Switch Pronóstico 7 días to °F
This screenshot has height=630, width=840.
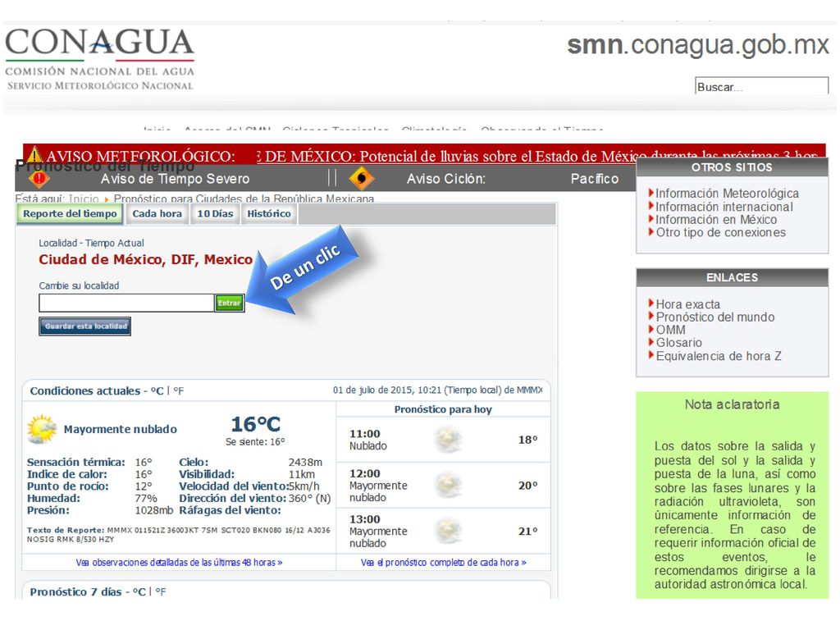tap(161, 592)
